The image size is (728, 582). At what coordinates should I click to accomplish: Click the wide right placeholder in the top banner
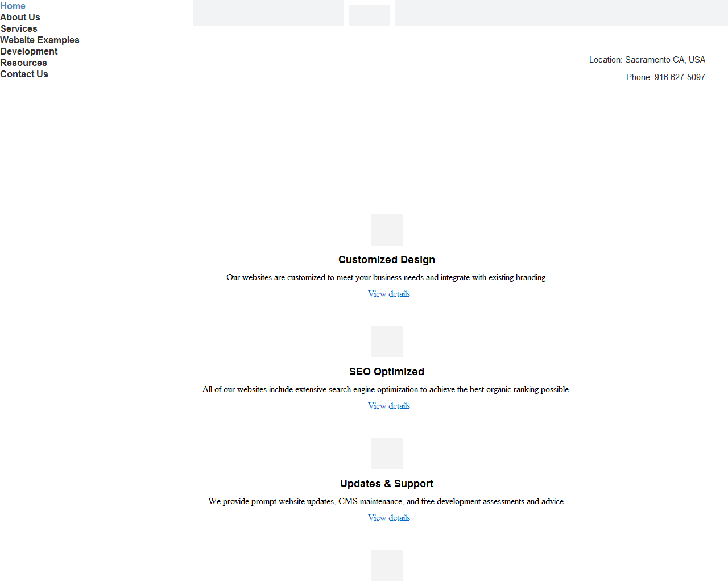tap(561, 13)
